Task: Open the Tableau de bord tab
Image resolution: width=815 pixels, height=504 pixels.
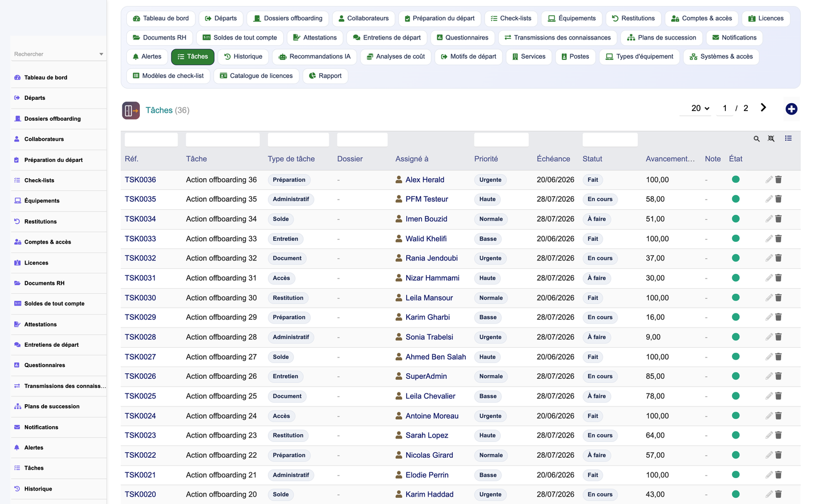Action: click(161, 19)
